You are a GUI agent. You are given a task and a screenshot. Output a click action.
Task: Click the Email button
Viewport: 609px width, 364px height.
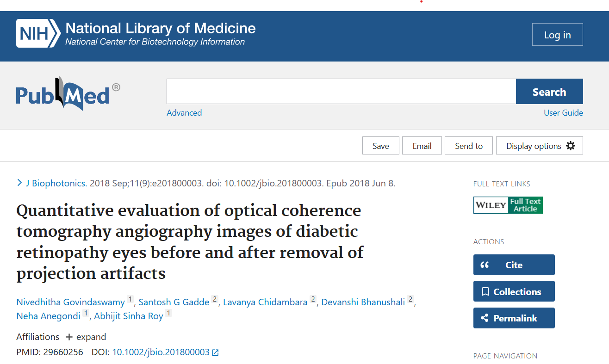tap(422, 145)
